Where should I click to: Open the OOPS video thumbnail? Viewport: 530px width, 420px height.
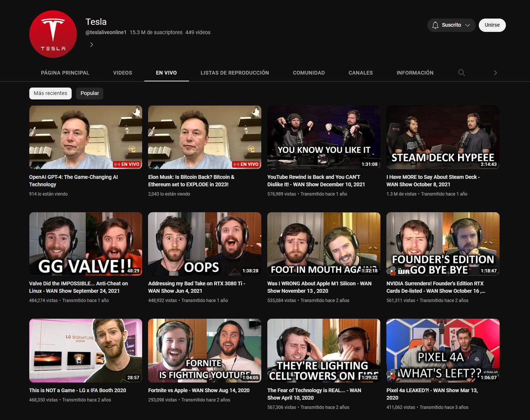(204, 244)
